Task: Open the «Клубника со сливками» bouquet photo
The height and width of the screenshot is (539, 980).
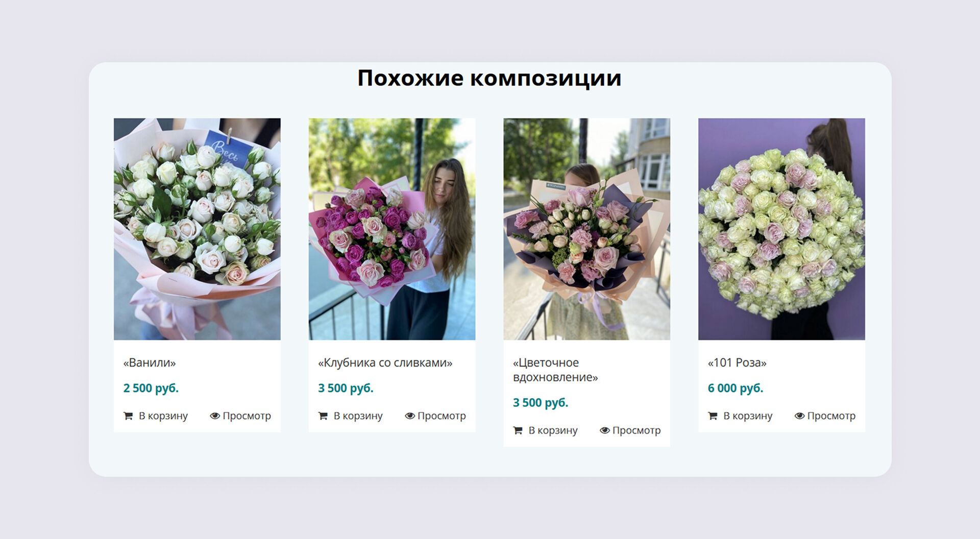Action: coord(392,229)
